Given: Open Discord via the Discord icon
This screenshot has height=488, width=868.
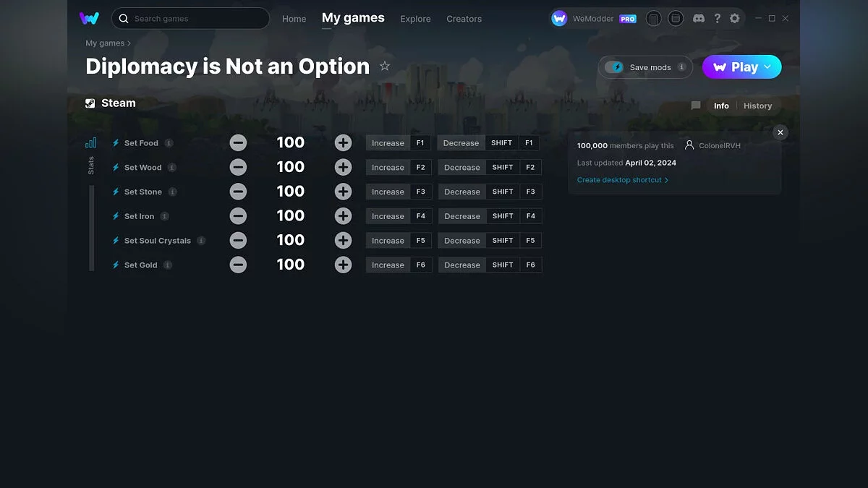Looking at the screenshot, I should tap(699, 18).
